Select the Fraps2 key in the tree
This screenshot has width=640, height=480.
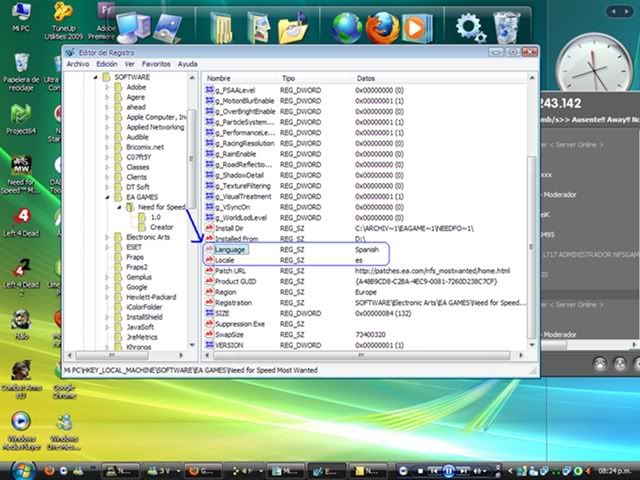pos(137,267)
